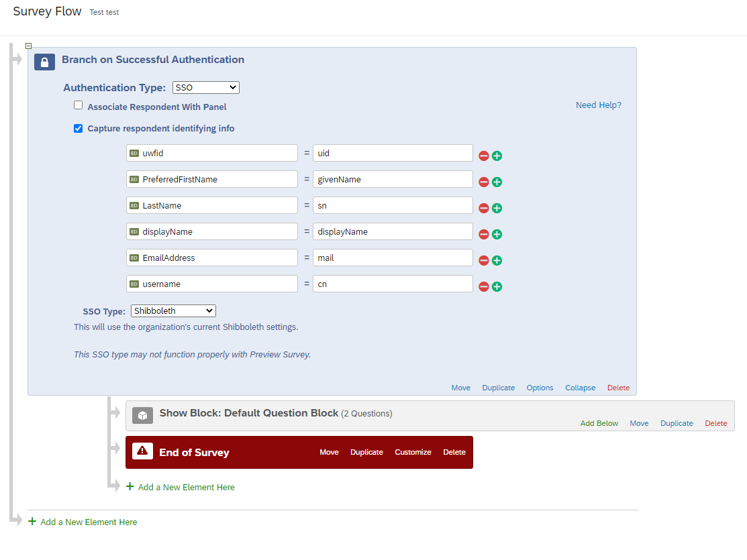Viewport: 747px width, 560px height.
Task: Customize the End of Survey element
Action: (x=413, y=453)
